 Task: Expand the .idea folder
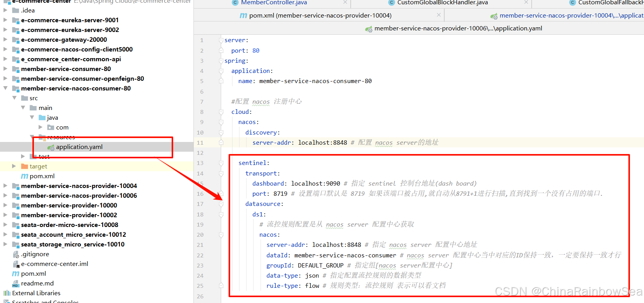click(5, 10)
